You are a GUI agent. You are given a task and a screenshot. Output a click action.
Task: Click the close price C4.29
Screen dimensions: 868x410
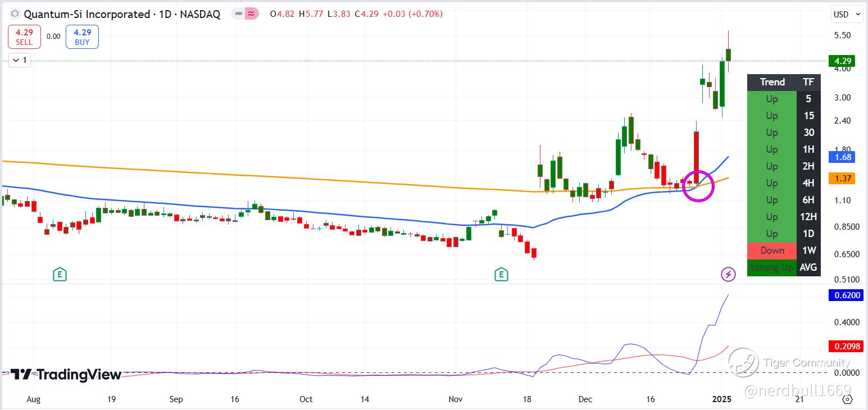pyautogui.click(x=366, y=14)
